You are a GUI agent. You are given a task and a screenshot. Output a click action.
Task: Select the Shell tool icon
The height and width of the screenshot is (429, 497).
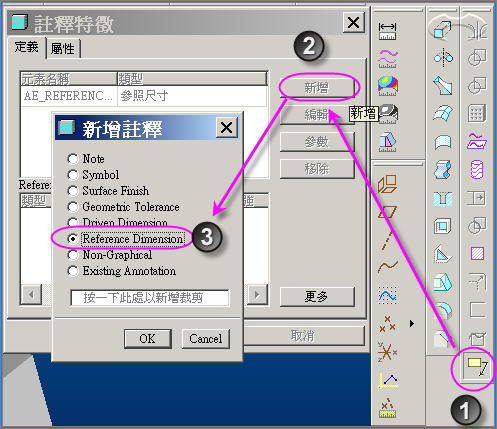[x=443, y=226]
